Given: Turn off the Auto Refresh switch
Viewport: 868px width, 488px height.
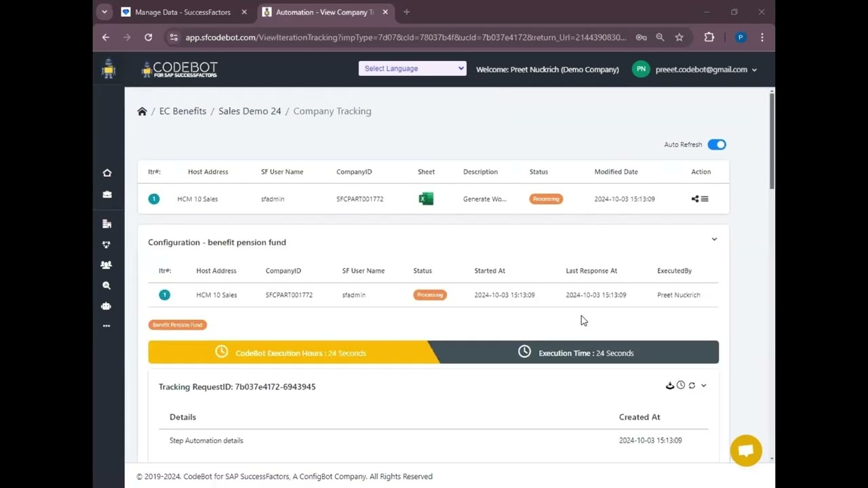Looking at the screenshot, I should click(x=717, y=144).
